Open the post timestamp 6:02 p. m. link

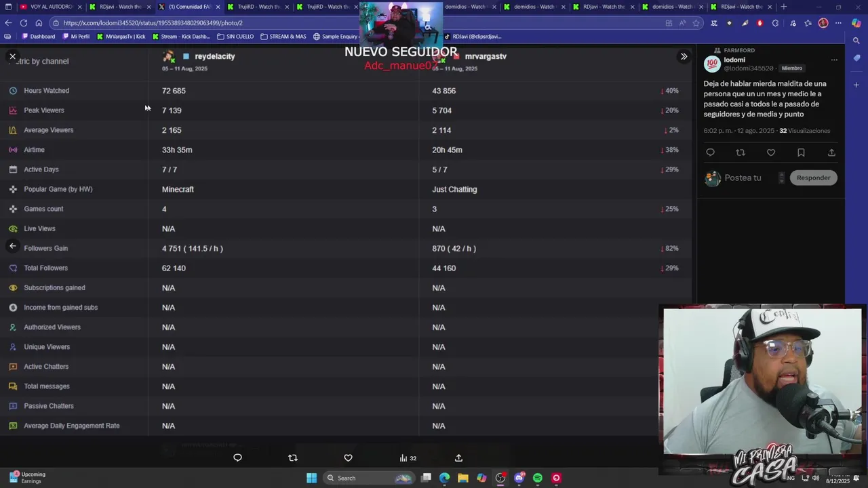[738, 131]
